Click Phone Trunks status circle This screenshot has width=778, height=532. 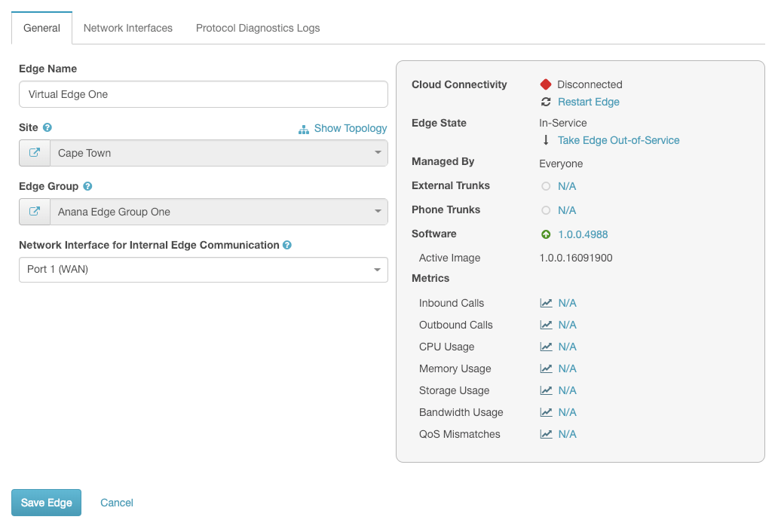pyautogui.click(x=546, y=210)
